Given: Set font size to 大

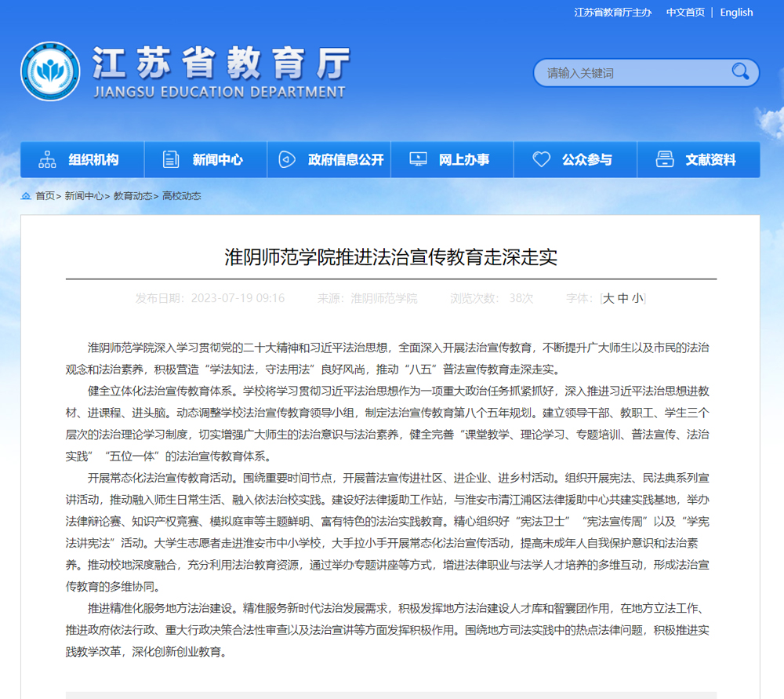Looking at the screenshot, I should click(608, 299).
